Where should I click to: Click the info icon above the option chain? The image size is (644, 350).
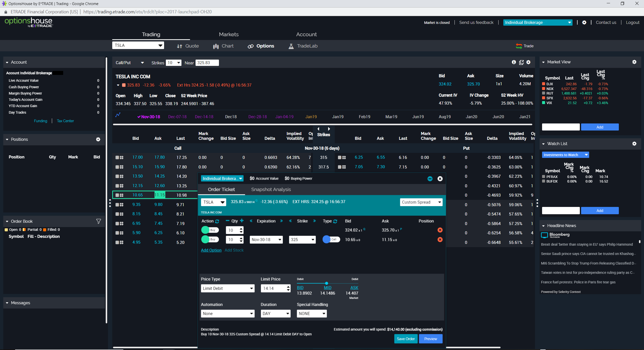(514, 62)
